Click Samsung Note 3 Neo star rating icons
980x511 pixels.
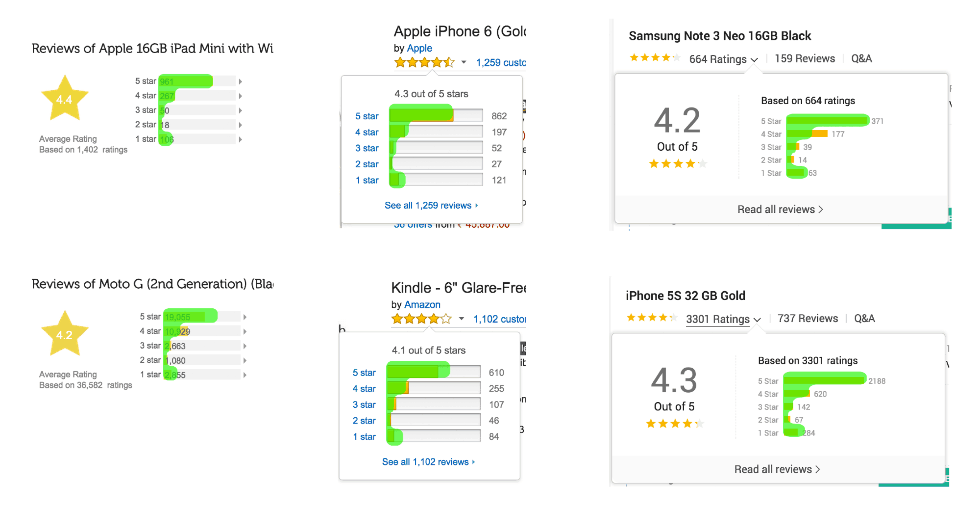(x=654, y=58)
